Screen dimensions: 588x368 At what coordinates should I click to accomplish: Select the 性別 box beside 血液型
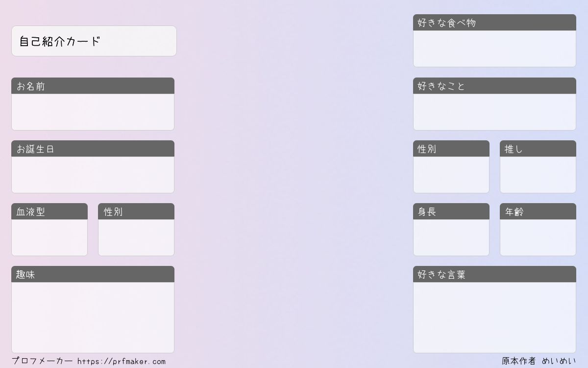click(x=136, y=237)
